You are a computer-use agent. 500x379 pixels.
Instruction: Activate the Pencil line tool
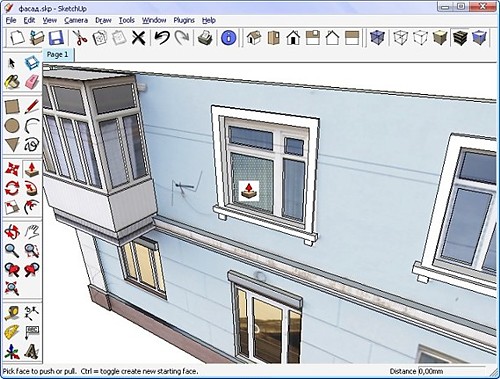point(32,107)
